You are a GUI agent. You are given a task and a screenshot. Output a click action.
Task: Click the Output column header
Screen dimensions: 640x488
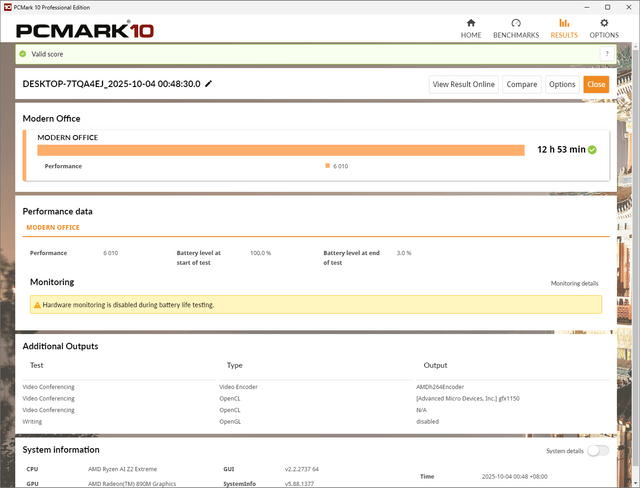click(436, 365)
